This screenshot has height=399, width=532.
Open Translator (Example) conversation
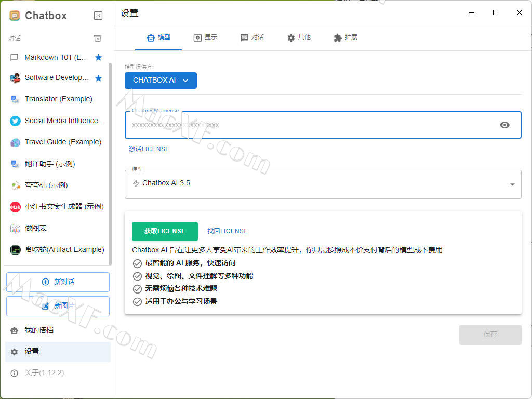click(x=56, y=99)
